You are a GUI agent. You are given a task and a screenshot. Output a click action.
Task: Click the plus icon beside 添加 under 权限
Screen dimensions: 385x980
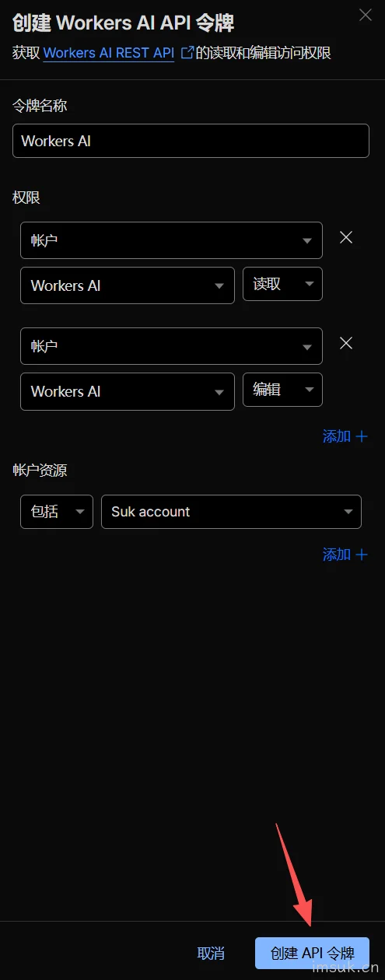(361, 436)
